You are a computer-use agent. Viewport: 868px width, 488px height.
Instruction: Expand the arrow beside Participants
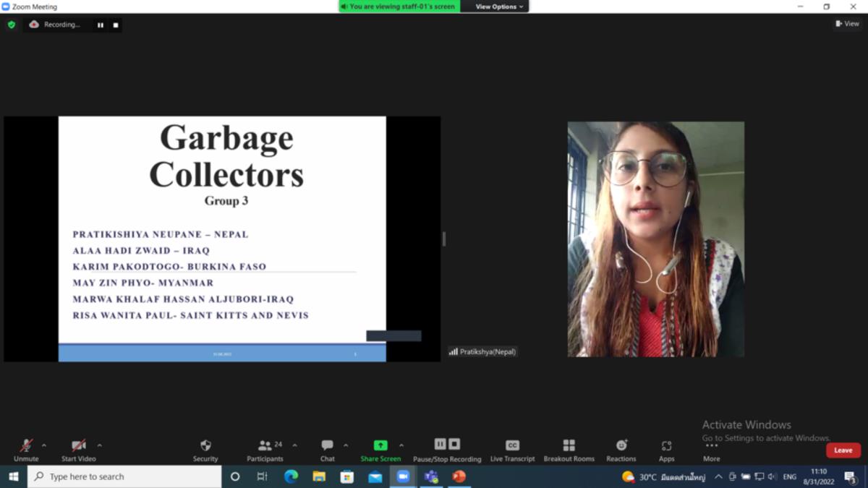[x=294, y=445]
